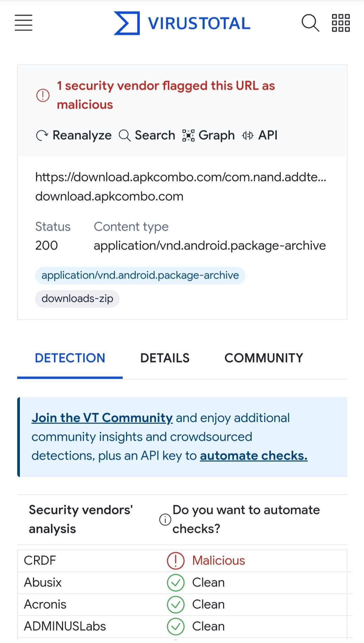Switch to the COMMUNITY tab
Image resolution: width=364 pixels, height=643 pixels.
264,358
